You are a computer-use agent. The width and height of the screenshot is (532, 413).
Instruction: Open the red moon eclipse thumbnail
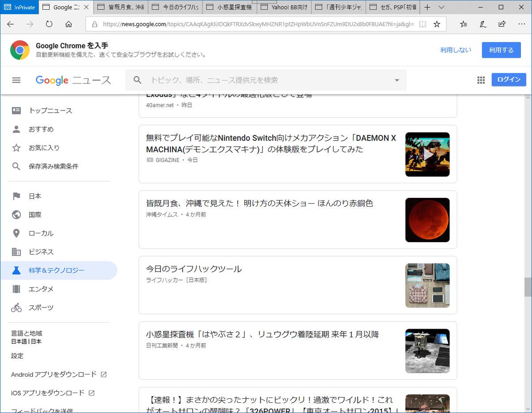coord(427,220)
